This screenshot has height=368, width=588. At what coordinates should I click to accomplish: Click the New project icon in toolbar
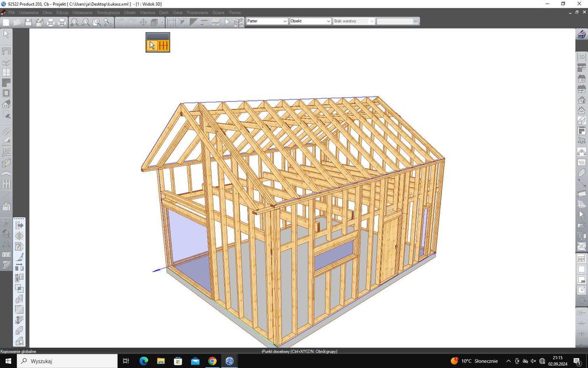(x=6, y=22)
